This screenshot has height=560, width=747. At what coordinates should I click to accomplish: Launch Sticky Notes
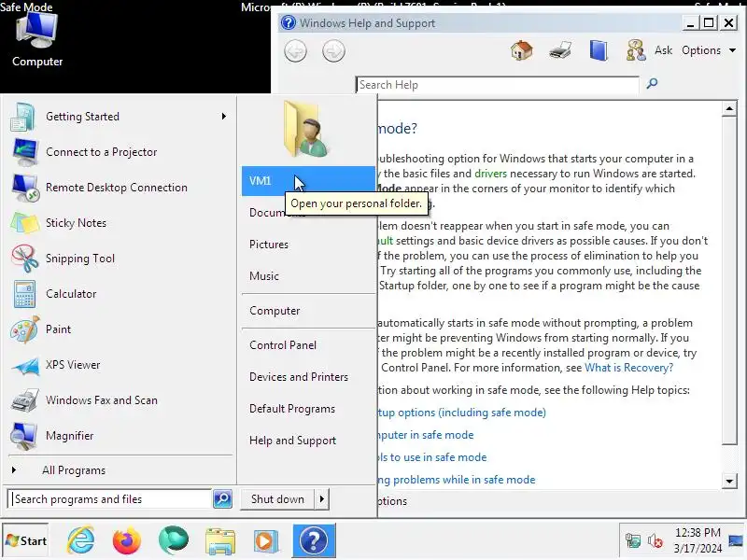pos(119,223)
